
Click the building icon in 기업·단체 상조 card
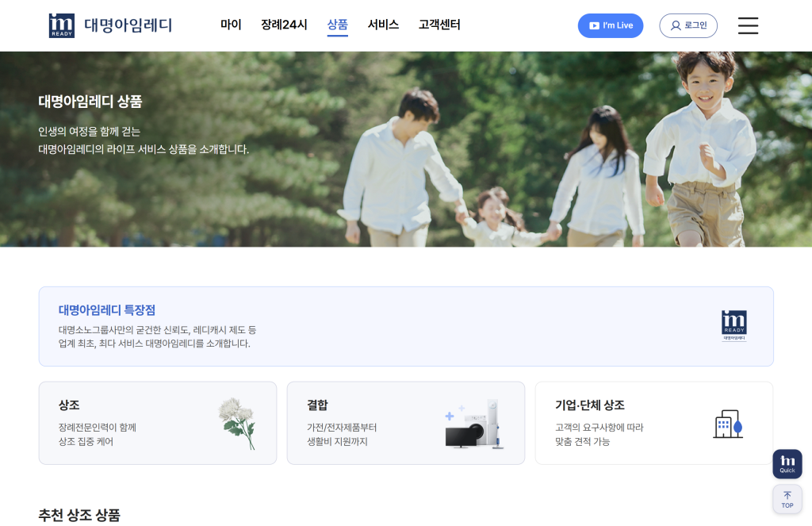tap(727, 424)
